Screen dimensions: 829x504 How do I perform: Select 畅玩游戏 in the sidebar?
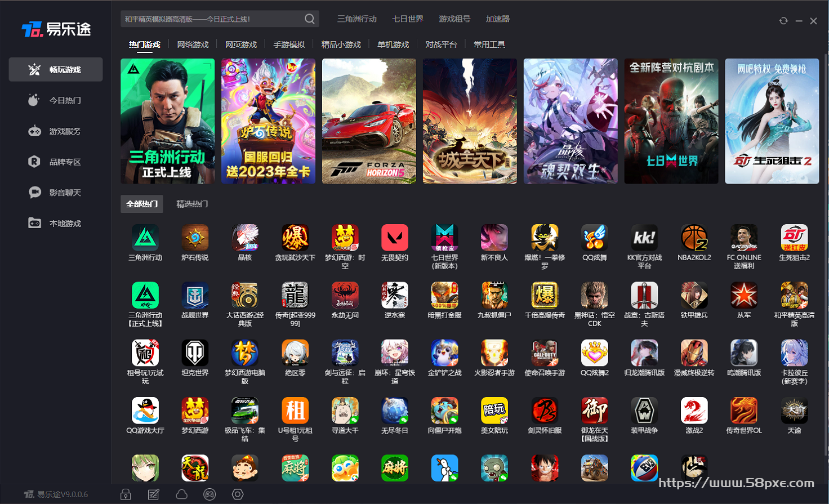point(56,69)
